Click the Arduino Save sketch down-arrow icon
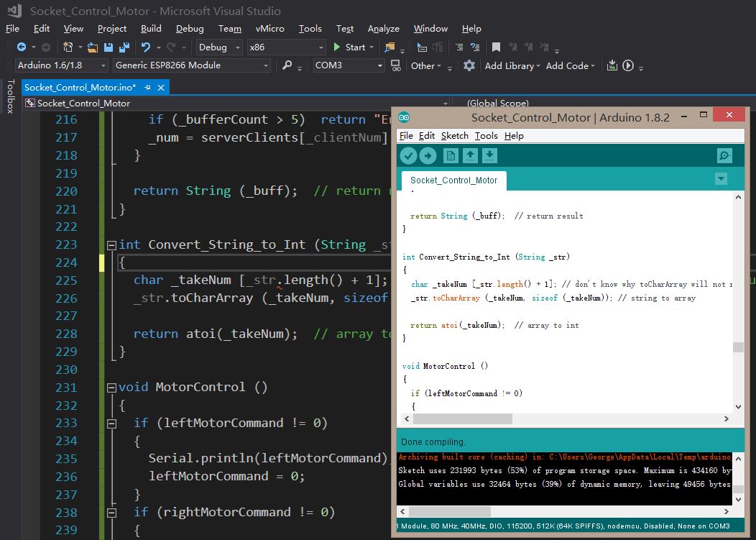The width and height of the screenshot is (756, 540). (489, 156)
